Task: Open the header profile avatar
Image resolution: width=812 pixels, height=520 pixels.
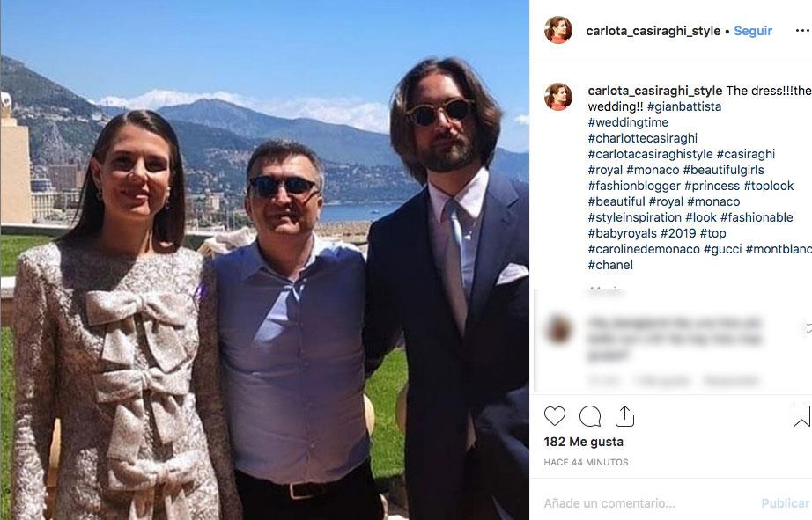Action: coord(558,30)
